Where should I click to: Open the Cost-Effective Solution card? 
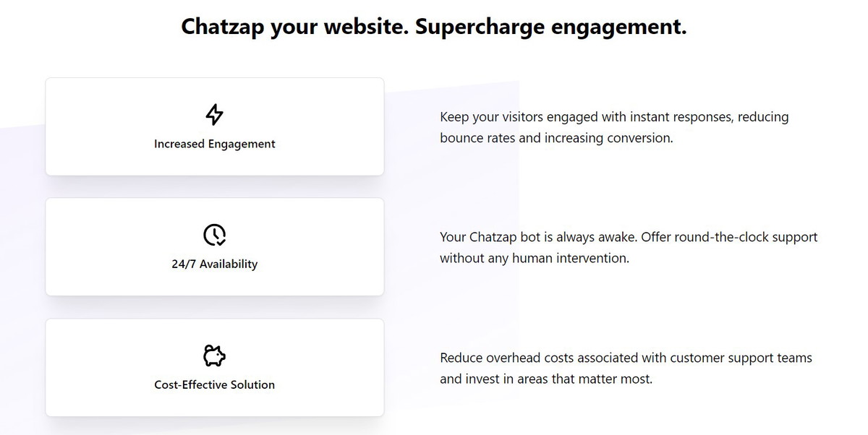(215, 368)
